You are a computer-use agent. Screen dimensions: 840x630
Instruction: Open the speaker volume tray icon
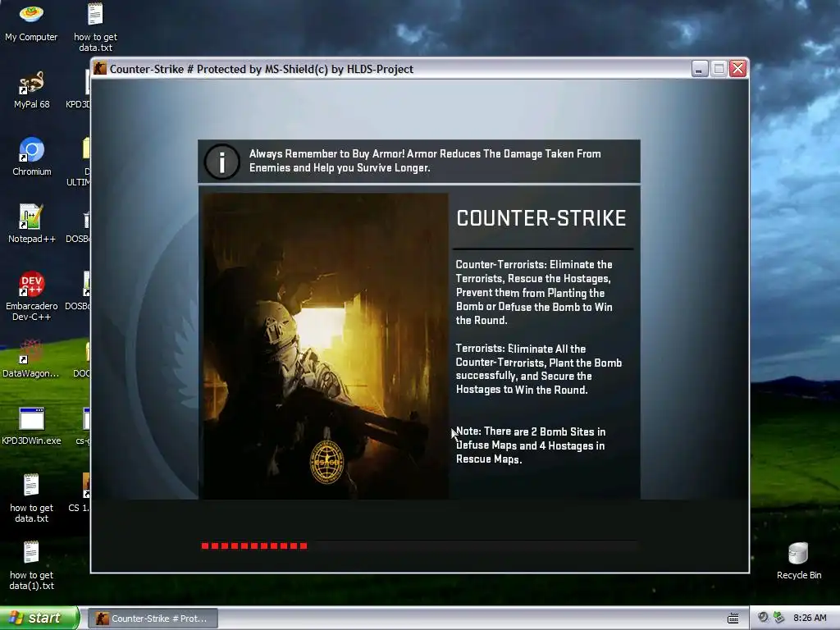click(x=762, y=618)
